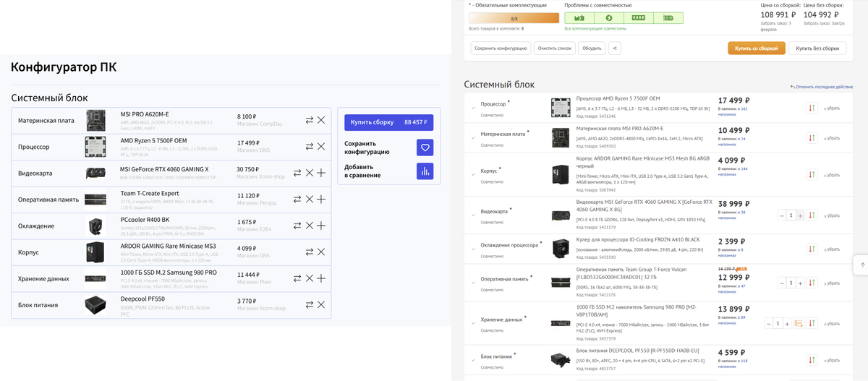Increase video card quantity with plus, right list

(800, 215)
